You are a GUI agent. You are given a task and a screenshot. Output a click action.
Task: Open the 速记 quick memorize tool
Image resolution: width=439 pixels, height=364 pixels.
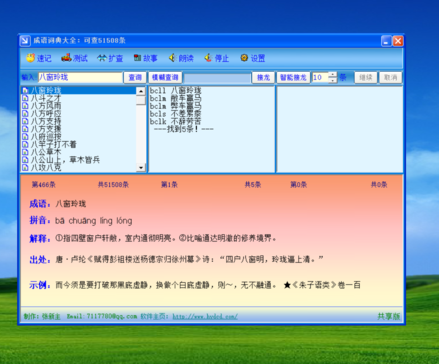tap(39, 58)
